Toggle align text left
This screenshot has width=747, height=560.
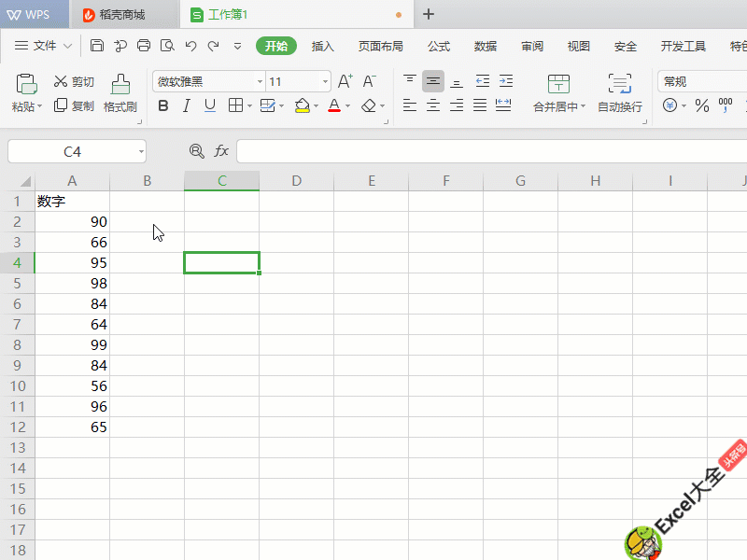[410, 105]
